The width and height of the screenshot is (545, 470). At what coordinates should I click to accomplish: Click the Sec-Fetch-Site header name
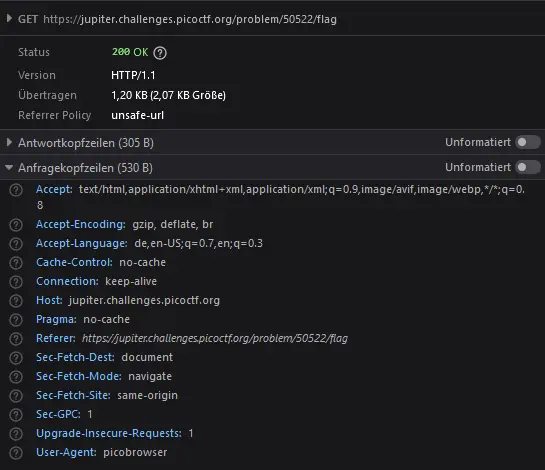(x=73, y=395)
